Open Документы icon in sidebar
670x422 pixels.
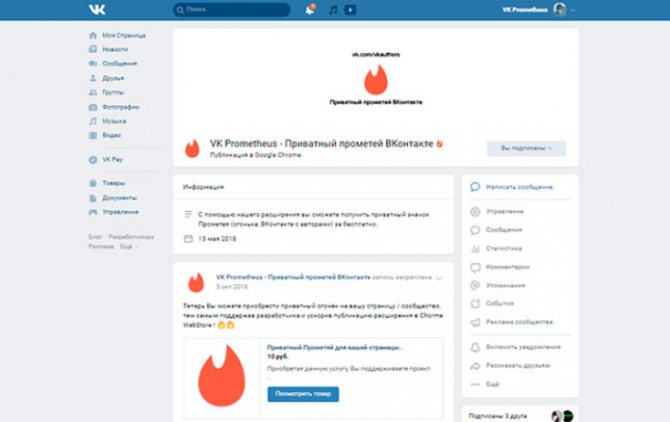click(x=93, y=198)
